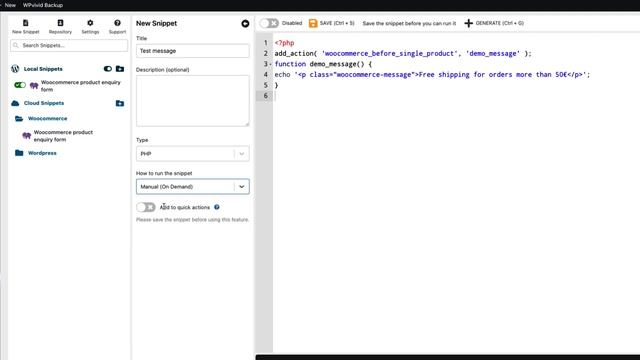This screenshot has width=640, height=360.
Task: Add new folder in Cloud Snippets
Action: 120,103
